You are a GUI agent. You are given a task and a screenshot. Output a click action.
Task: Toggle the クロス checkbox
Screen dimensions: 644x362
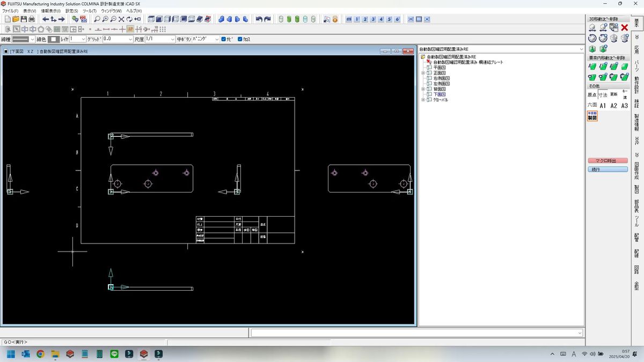coord(240,39)
